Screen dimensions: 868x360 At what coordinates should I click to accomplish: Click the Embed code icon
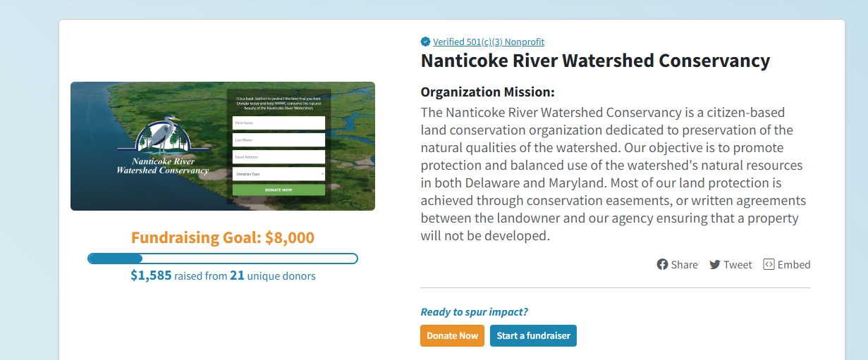769,265
